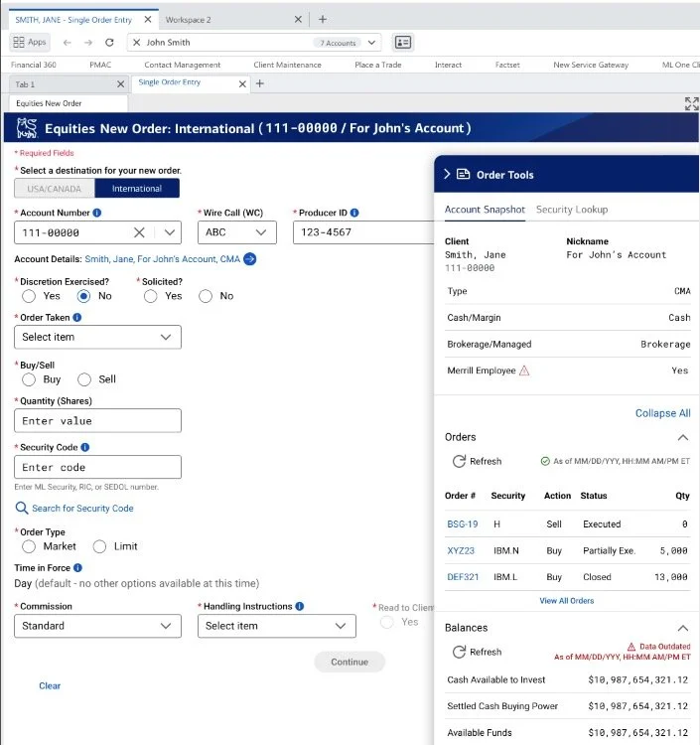Open the Wire Call ABC dropdown

tap(237, 232)
